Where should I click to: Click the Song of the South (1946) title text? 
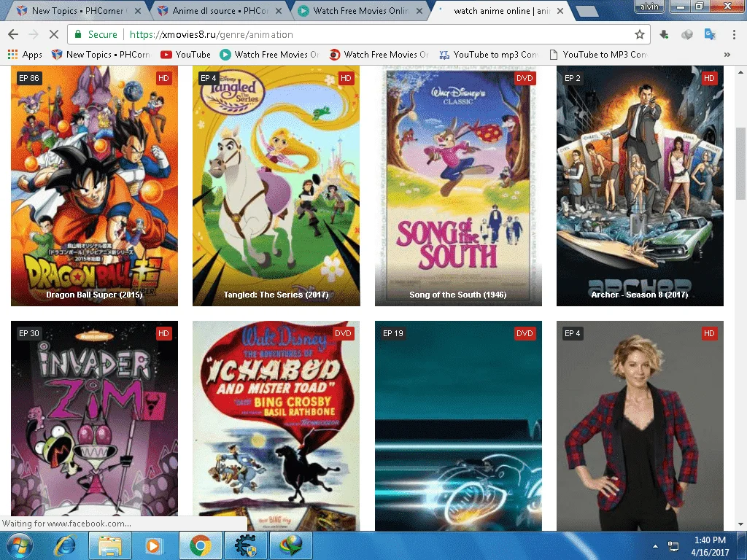[458, 295]
